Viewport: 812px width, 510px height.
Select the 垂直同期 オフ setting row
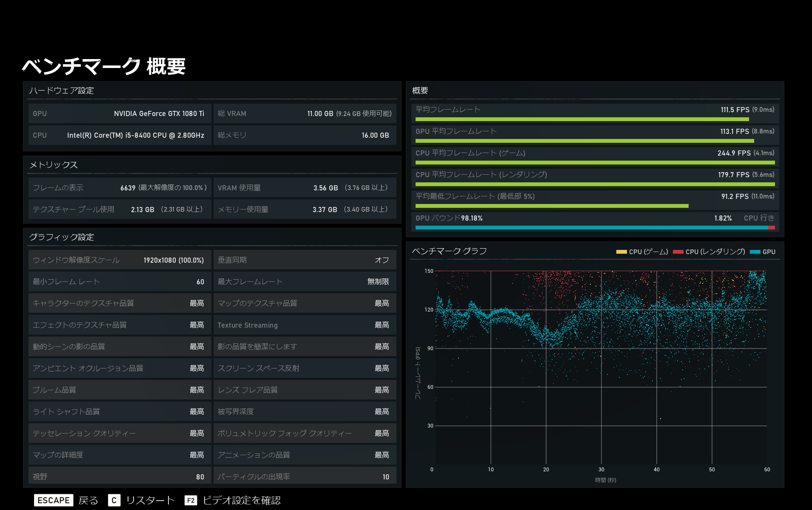305,260
